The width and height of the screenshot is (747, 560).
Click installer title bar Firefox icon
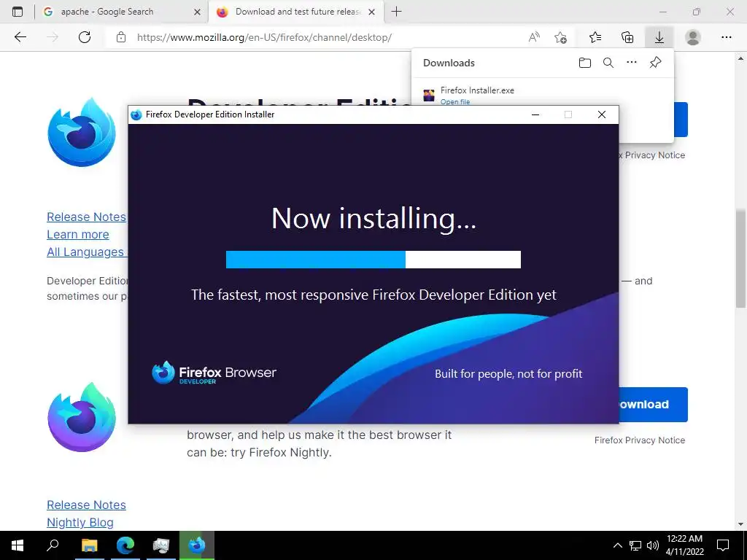[x=136, y=114]
